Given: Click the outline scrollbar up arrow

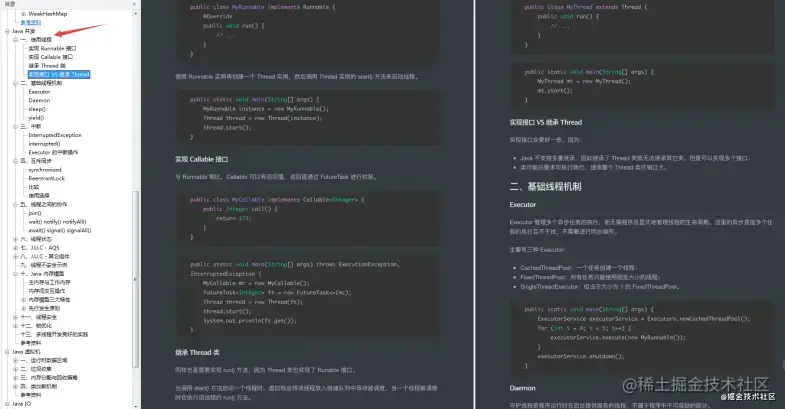Looking at the screenshot, I should (136, 13).
